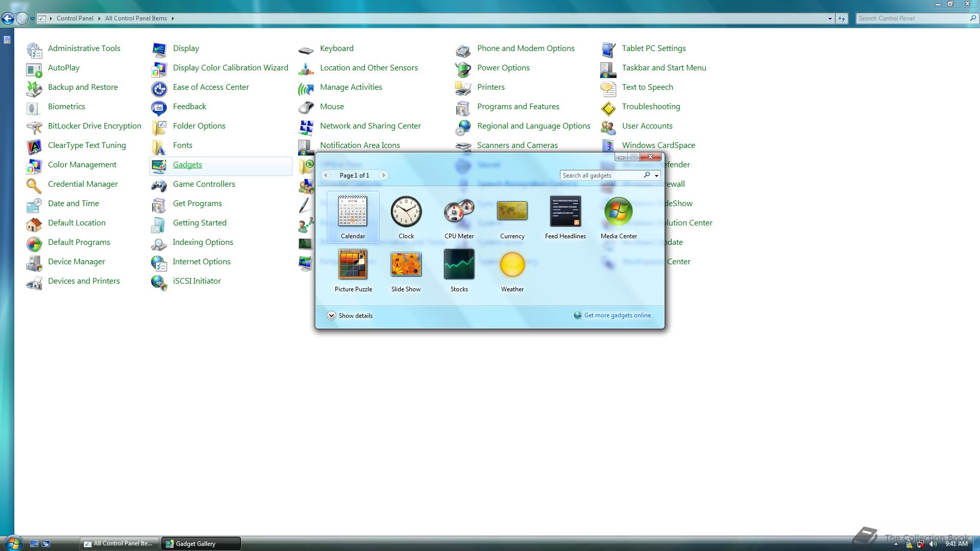The width and height of the screenshot is (980, 551).
Task: Open the Device Manager link
Action: coord(77,262)
